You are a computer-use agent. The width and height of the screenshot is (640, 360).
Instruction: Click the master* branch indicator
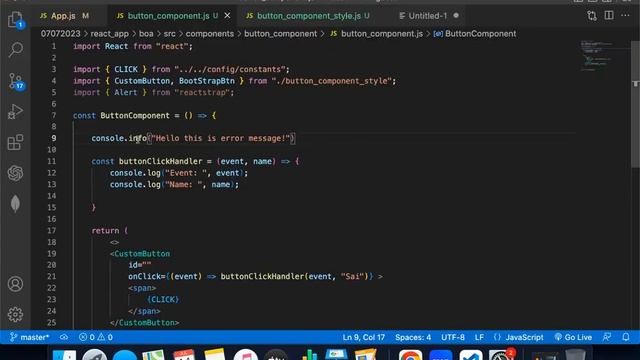click(30, 337)
